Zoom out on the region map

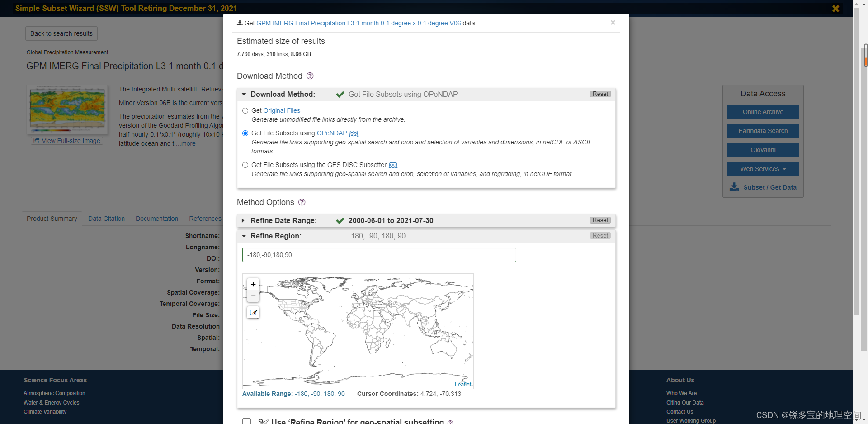253,296
